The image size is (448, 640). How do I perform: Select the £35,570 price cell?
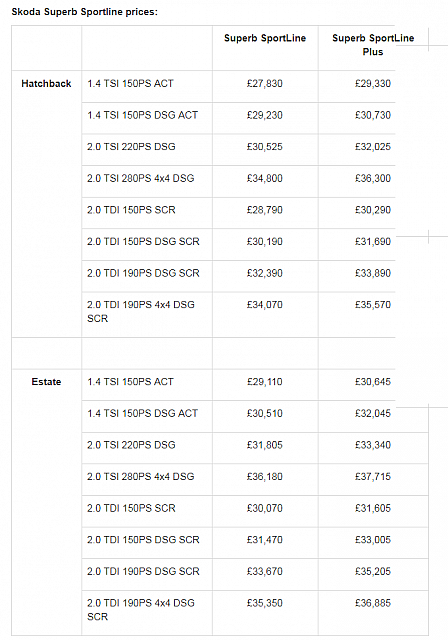point(373,304)
